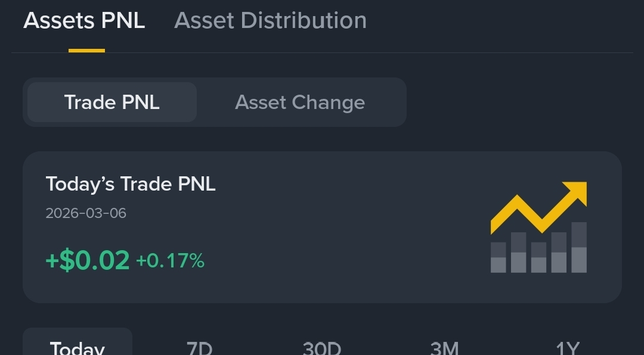Switch to the Asset Change segment
This screenshot has width=644, height=355.
(300, 102)
